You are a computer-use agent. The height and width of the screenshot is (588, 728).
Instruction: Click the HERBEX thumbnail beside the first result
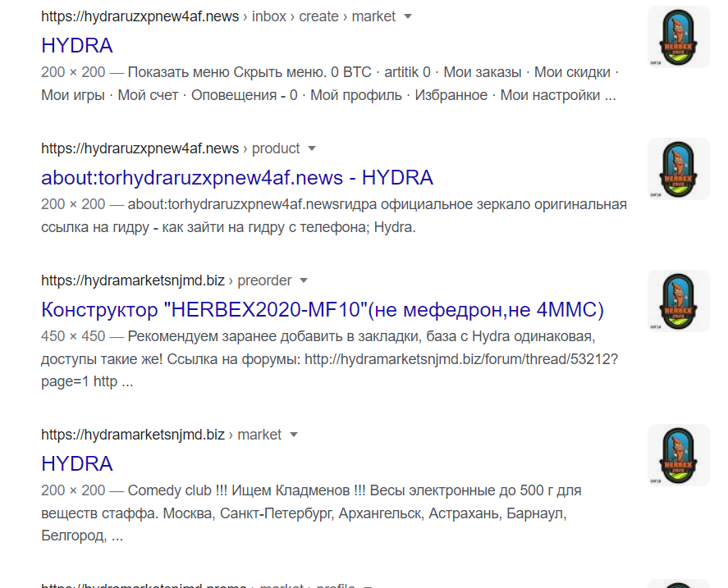678,36
